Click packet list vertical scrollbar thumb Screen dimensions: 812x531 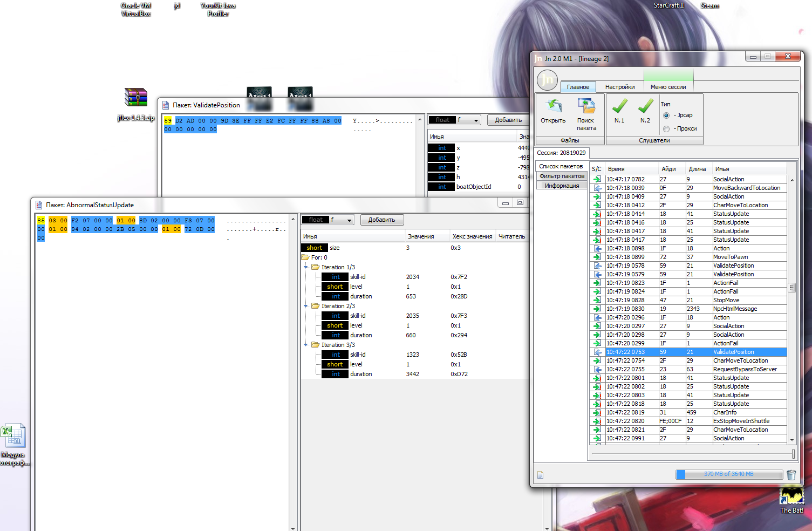click(x=791, y=288)
